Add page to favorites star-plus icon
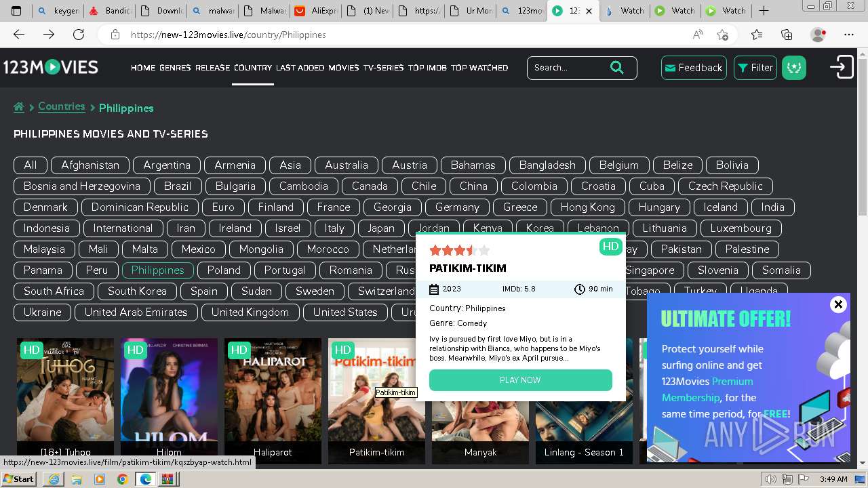The width and height of the screenshot is (868, 488). click(723, 35)
